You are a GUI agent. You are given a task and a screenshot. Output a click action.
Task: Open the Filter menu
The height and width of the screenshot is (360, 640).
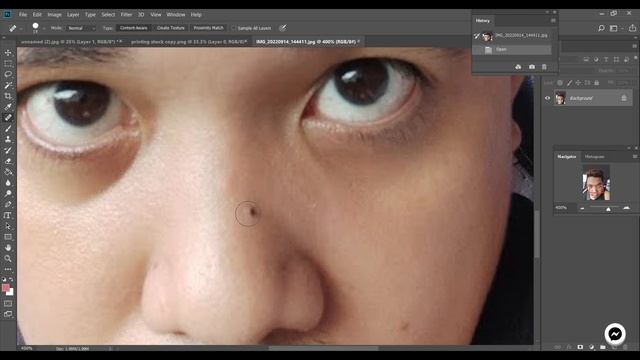(126, 14)
